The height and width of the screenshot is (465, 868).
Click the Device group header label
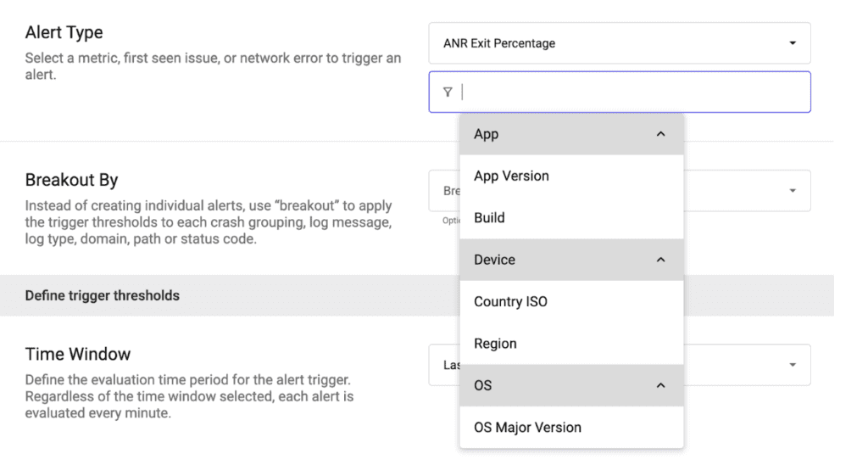pyautogui.click(x=494, y=260)
